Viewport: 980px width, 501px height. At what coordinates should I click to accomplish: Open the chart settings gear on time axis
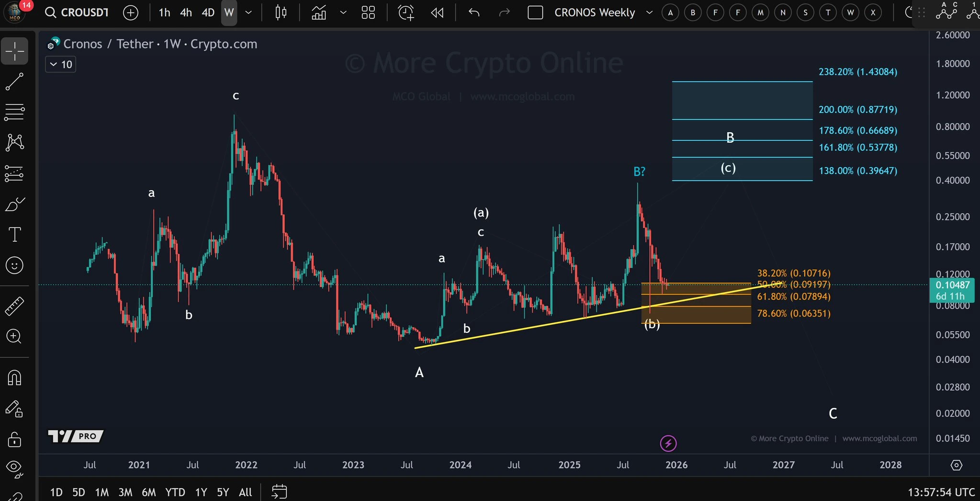(956, 465)
